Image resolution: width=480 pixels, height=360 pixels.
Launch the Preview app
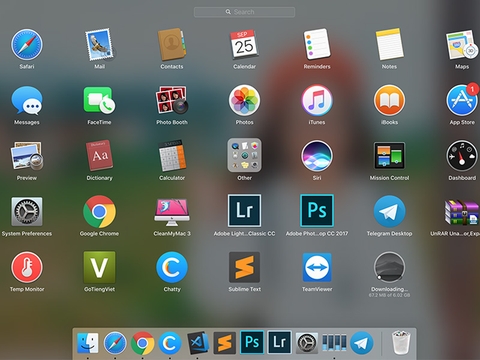tap(27, 156)
